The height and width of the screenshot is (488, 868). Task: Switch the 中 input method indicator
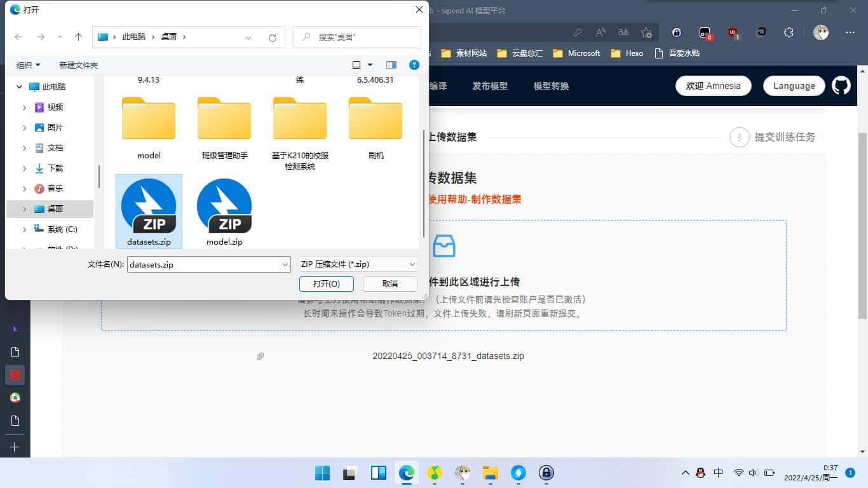pos(719,473)
